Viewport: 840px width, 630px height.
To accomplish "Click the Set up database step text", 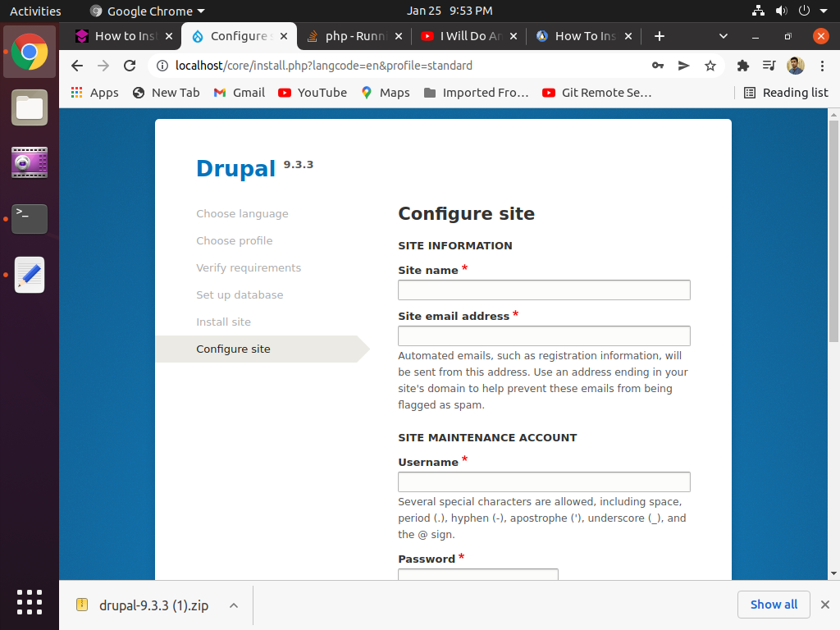I will click(x=240, y=294).
